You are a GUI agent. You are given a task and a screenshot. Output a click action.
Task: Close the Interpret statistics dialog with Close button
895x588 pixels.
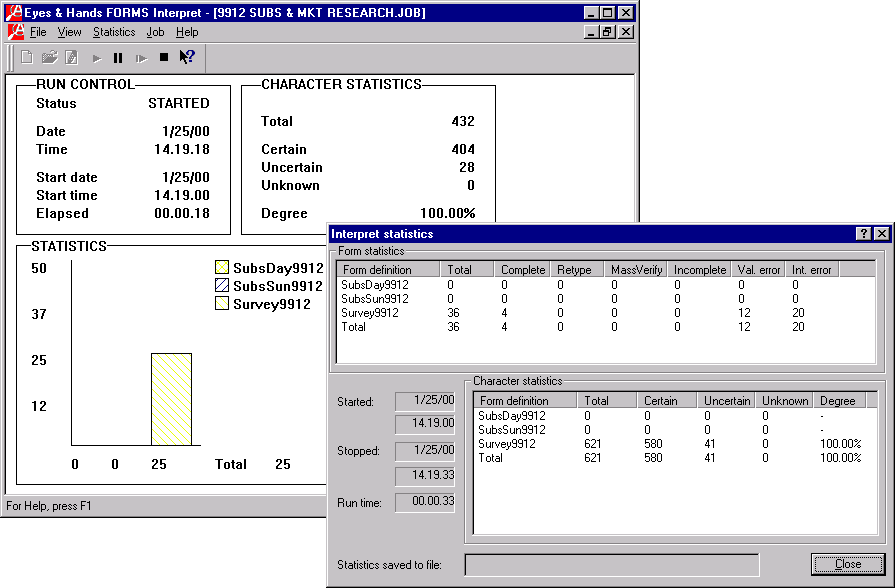[847, 564]
